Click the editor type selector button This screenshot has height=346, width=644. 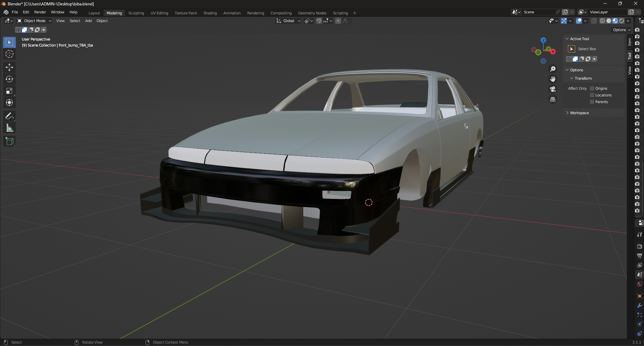point(9,21)
